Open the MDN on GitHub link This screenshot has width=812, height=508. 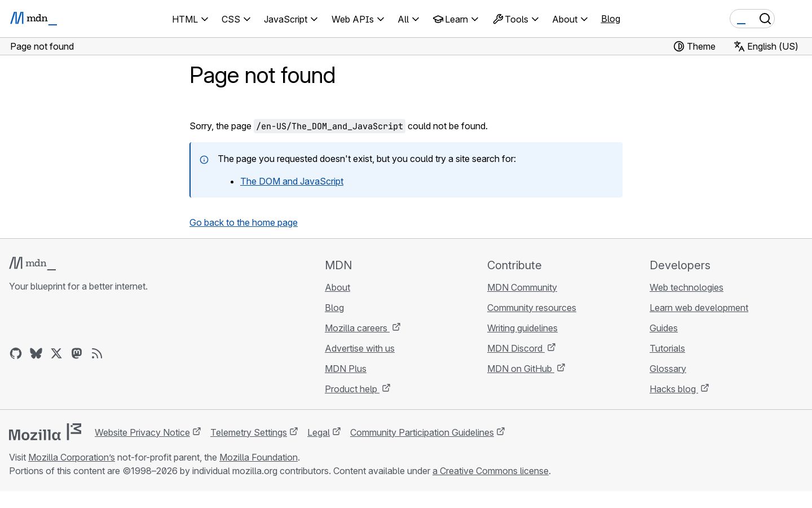(x=526, y=369)
